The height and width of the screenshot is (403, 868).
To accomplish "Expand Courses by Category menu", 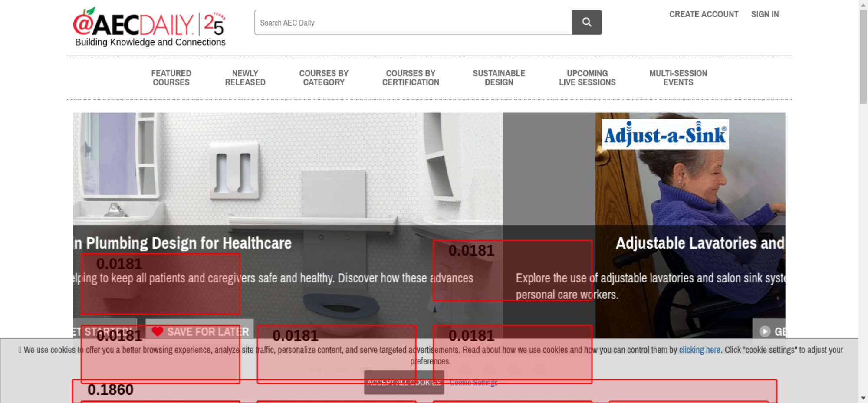I will [x=324, y=78].
